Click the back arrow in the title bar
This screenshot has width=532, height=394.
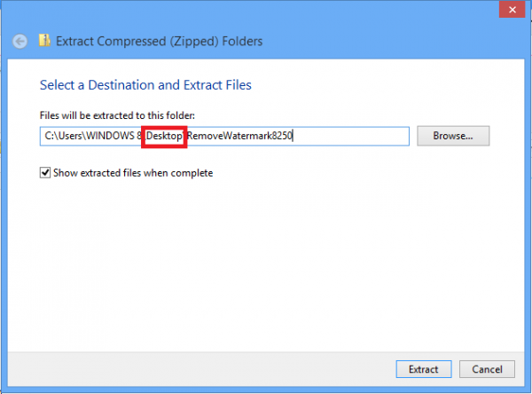pyautogui.click(x=20, y=41)
